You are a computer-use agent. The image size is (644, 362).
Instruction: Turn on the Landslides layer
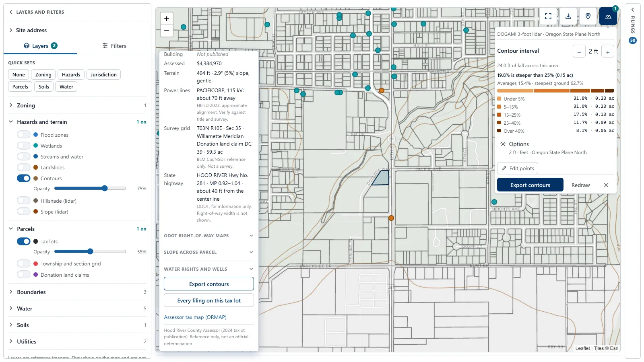[24, 167]
